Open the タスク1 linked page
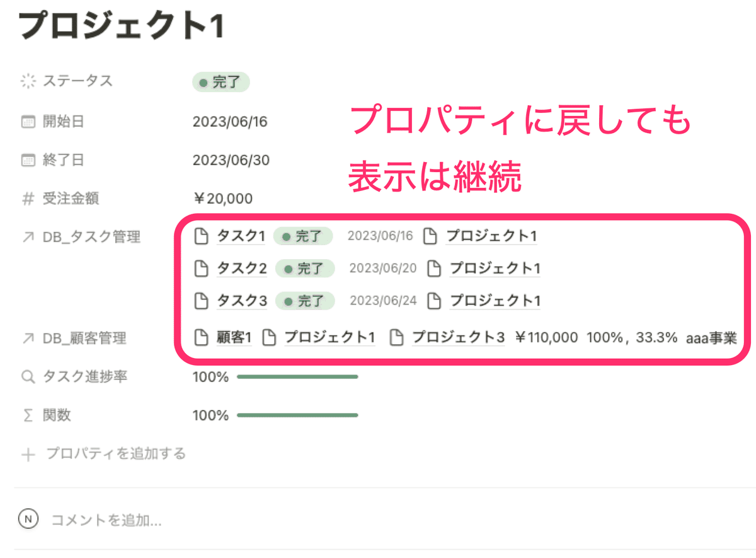Viewport: 756px width, 558px height. pos(242,236)
